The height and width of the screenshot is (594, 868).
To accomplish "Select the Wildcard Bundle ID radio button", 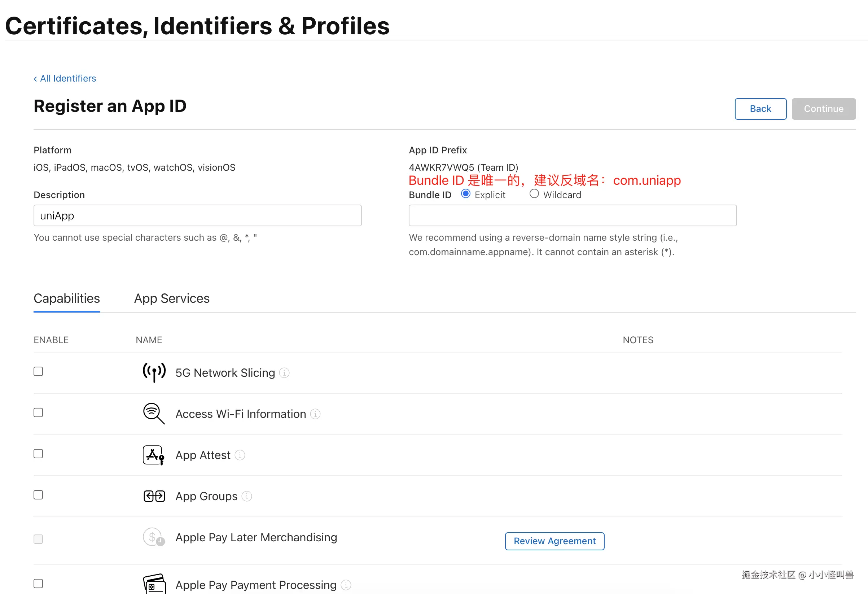I will point(534,193).
